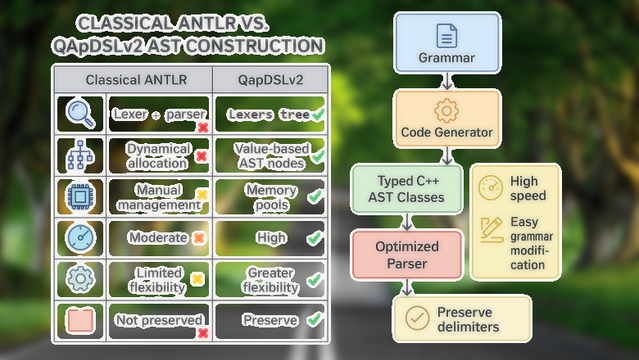Screen dimensions: 639x360
Task: Click the red X next to Lexer + parser
Action: (x=203, y=128)
